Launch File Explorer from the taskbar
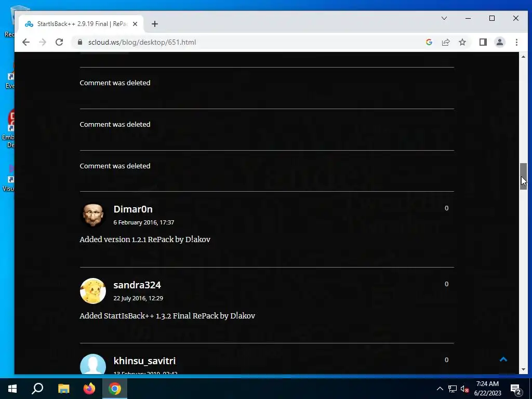The height and width of the screenshot is (399, 532). [63, 389]
